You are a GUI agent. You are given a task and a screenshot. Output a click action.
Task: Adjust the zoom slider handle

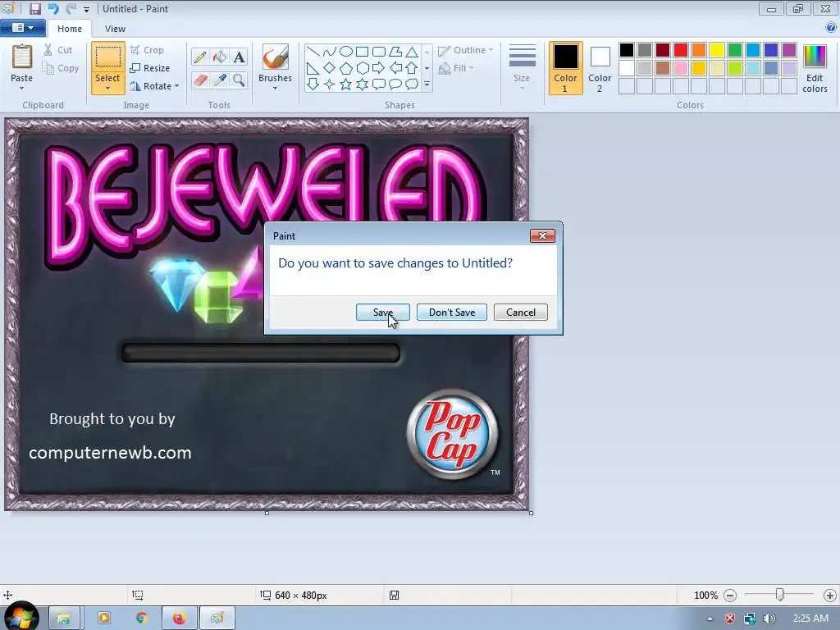click(x=780, y=595)
